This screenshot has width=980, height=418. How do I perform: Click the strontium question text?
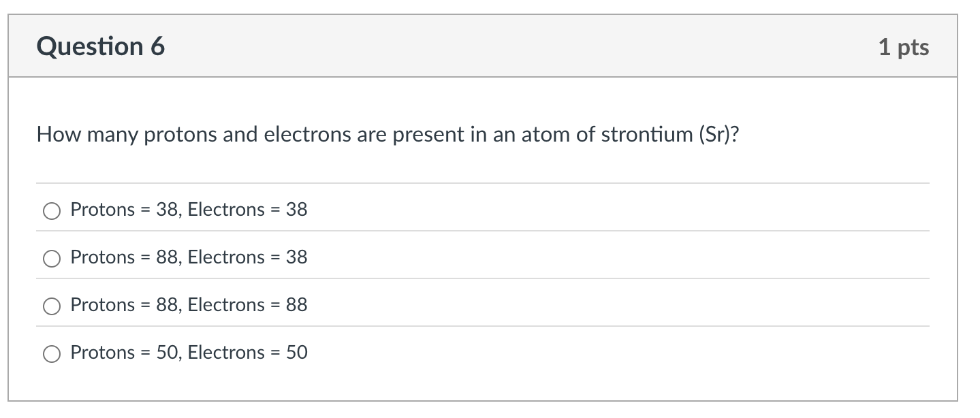[x=388, y=134]
